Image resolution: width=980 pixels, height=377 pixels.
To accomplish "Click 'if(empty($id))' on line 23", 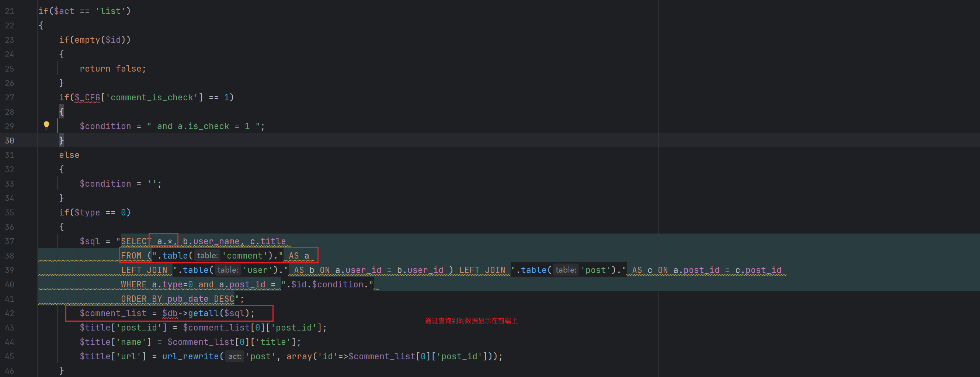I will pyautogui.click(x=95, y=40).
